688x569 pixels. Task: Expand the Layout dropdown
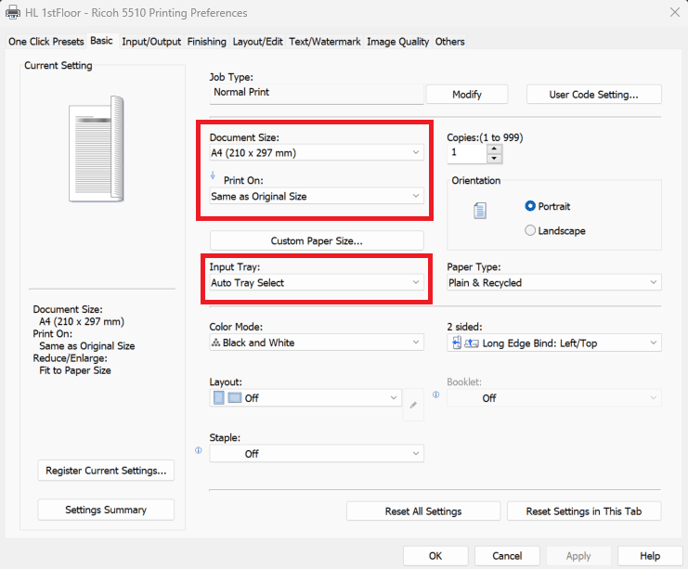click(305, 398)
